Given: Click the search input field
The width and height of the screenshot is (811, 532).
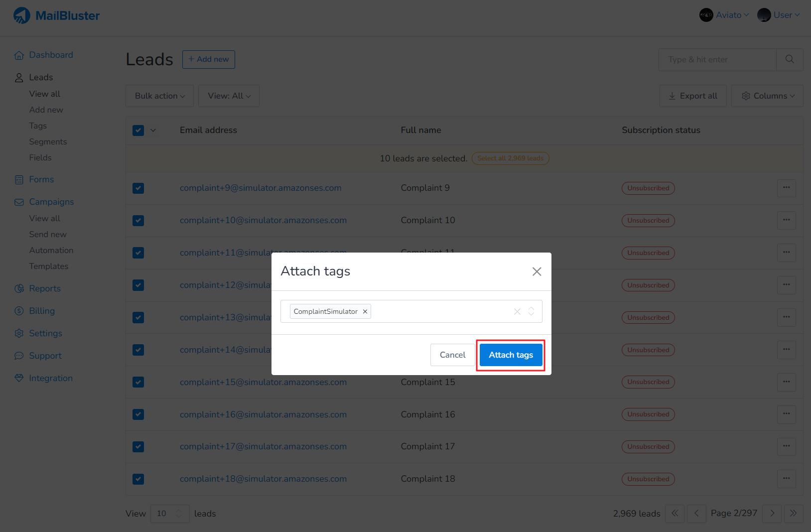Looking at the screenshot, I should pyautogui.click(x=717, y=59).
